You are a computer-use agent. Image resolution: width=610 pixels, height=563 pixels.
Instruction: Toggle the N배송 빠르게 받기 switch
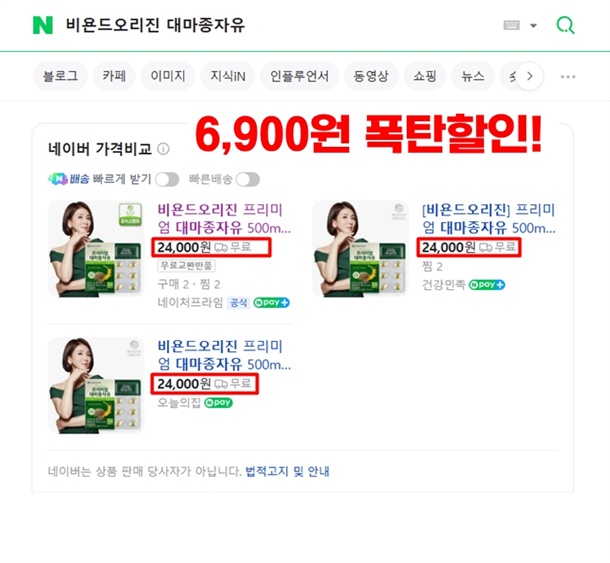pos(167,179)
